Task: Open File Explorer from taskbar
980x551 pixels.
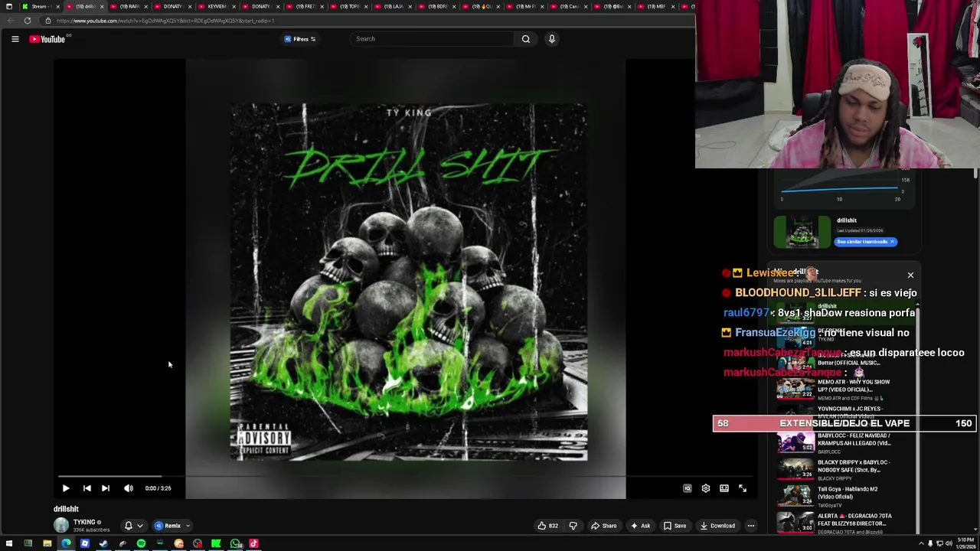Action: (47, 544)
